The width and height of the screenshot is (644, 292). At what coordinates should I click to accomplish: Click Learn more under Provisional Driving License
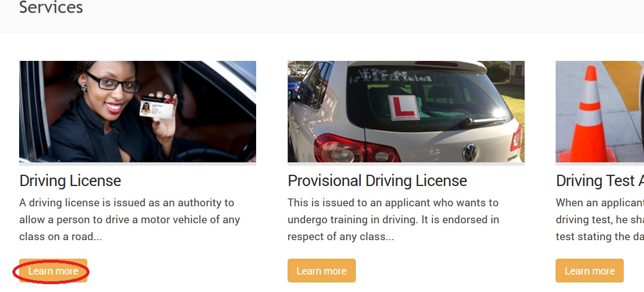(321, 271)
